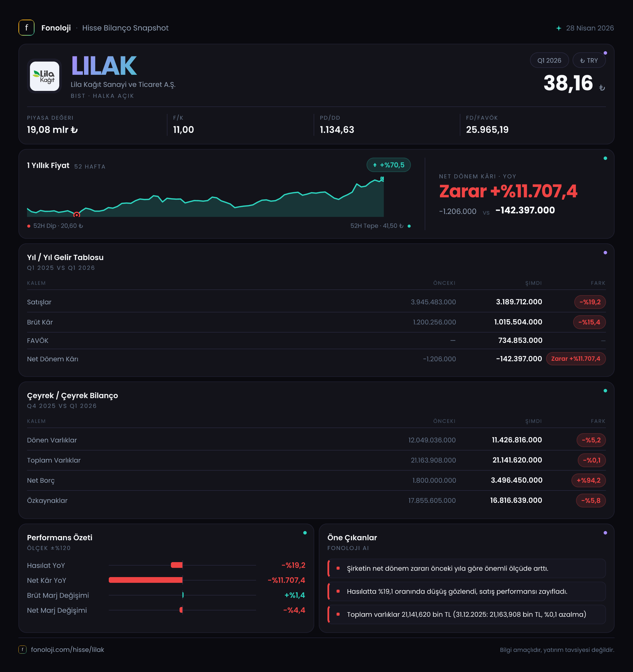Click the Fonoloji logo icon in header
Screen dimensions: 633x672
[26, 28]
